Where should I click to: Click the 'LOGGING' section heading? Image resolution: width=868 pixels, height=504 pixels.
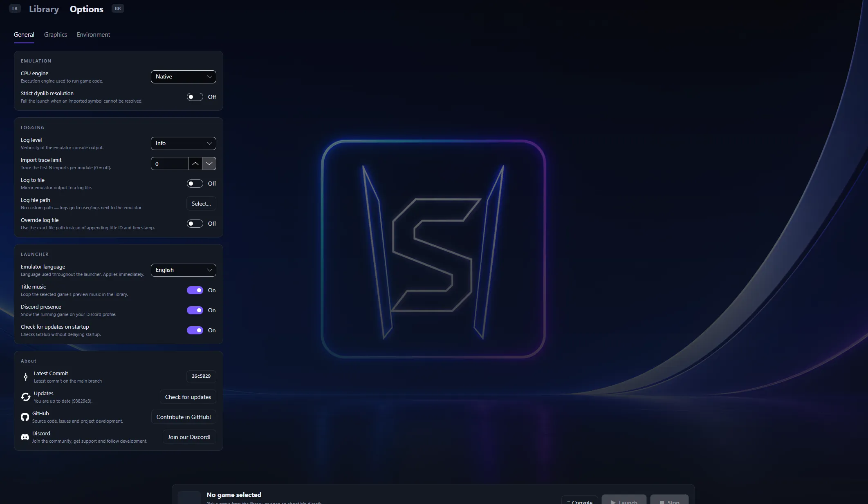coord(33,128)
